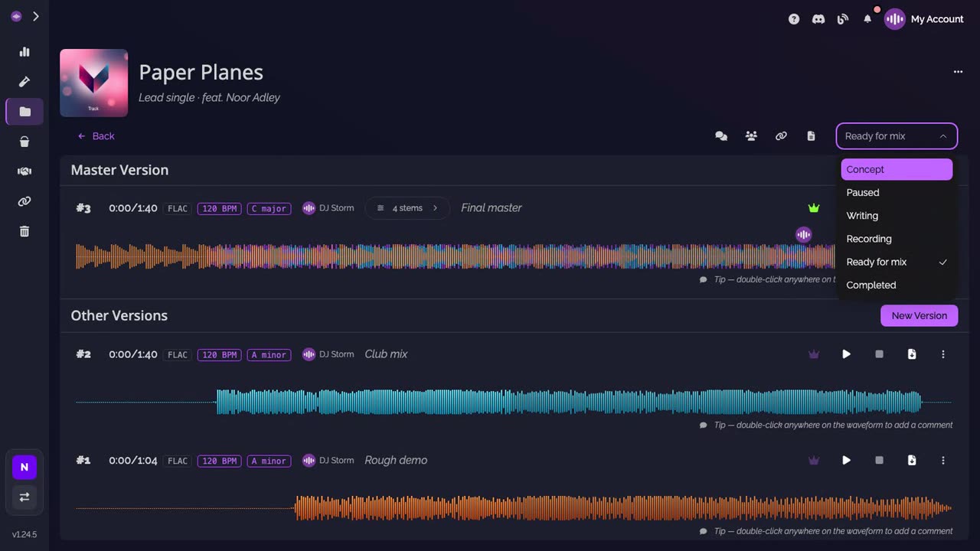The image size is (980, 551).
Task: Pick the checked Ready for mix option
Action: click(897, 262)
